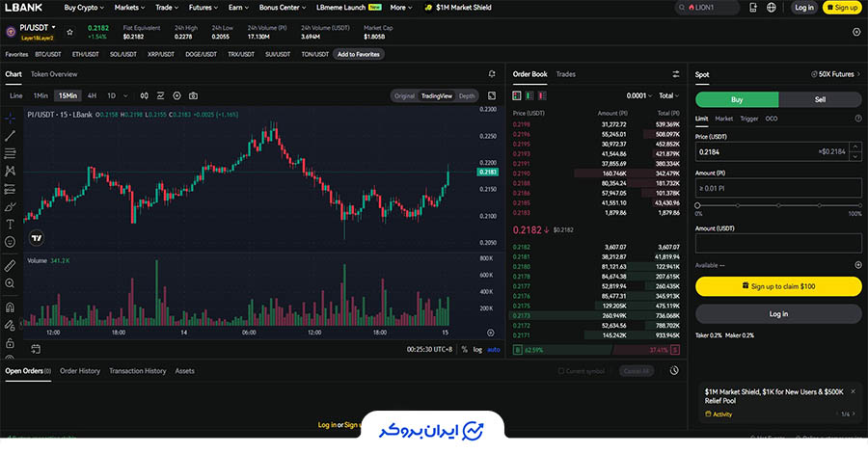Viewport: 868px width, 454px height.
Task: Expand the Total column dropdown
Action: pos(669,95)
